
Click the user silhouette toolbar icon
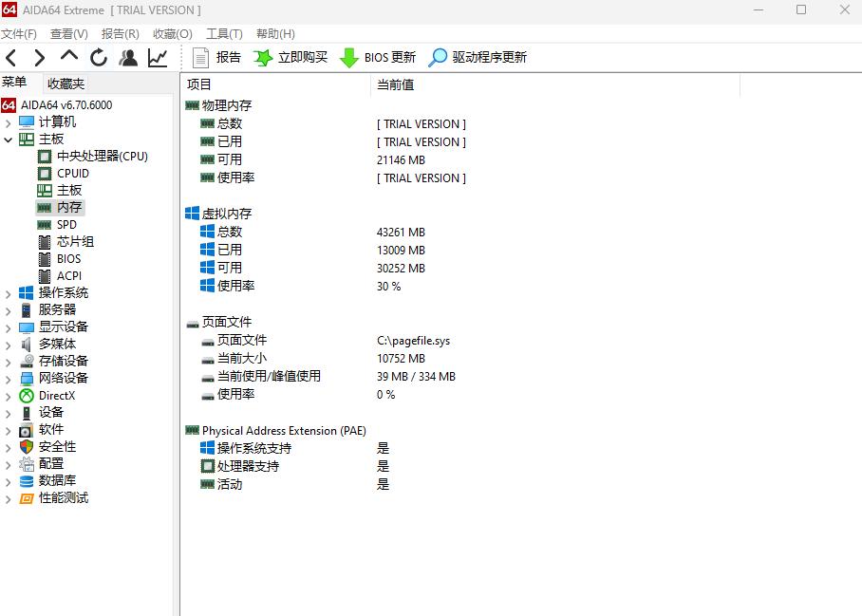point(127,57)
